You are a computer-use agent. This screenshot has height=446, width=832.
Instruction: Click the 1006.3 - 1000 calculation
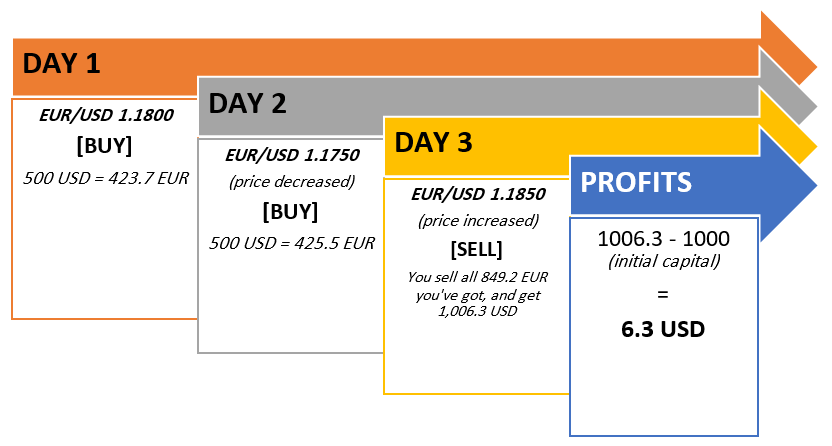tap(663, 240)
